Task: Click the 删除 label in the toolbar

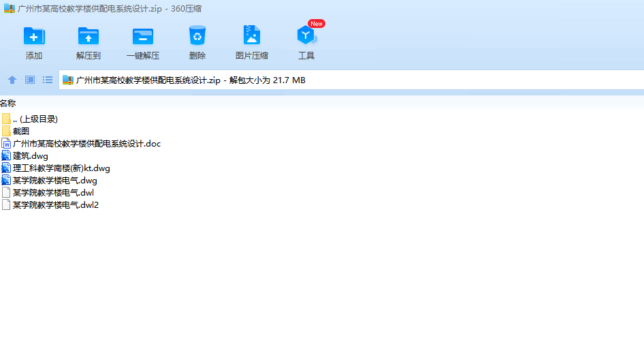Action: click(x=197, y=55)
